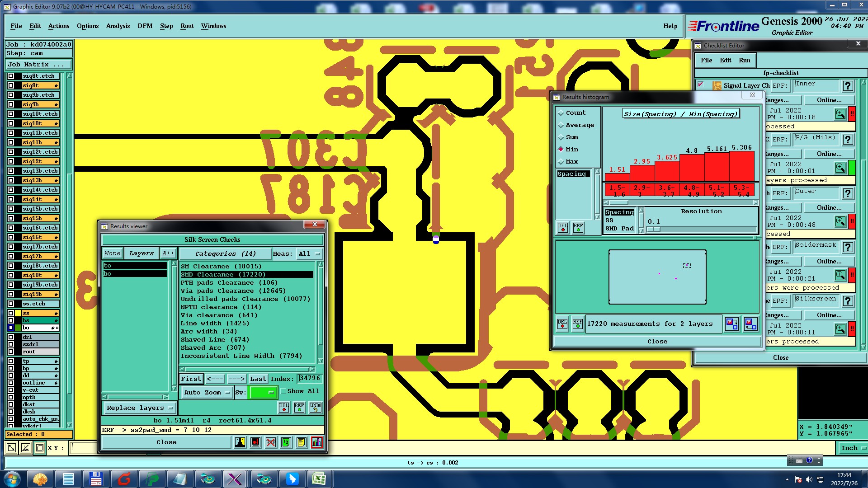
Task: Click the DEL icon in Results viewer
Action: coord(284,408)
